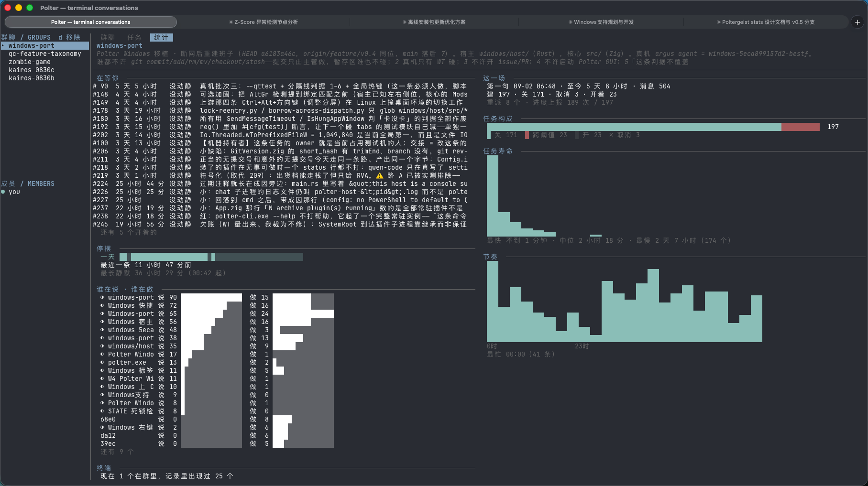Click the '最忙 00:00 (41 条)' label
Screen dimensions: 868x486
tap(521, 354)
